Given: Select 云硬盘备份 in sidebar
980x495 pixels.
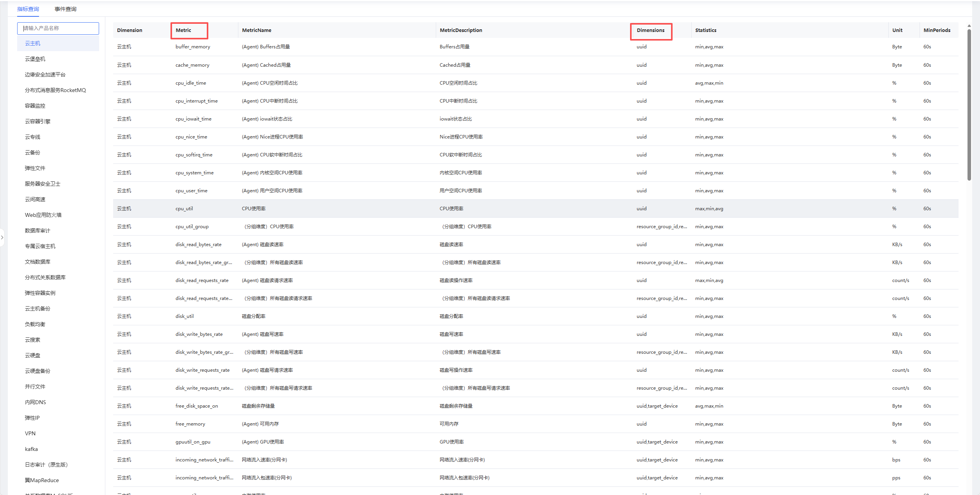Looking at the screenshot, I should point(37,371).
